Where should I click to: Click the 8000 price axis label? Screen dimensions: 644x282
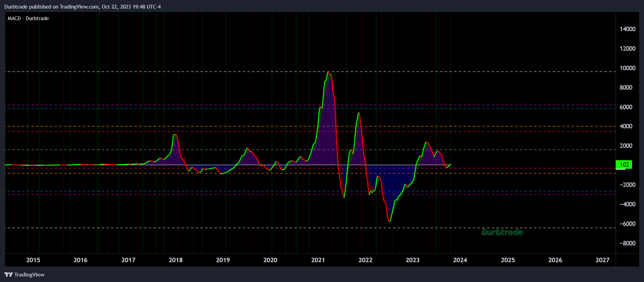point(626,88)
